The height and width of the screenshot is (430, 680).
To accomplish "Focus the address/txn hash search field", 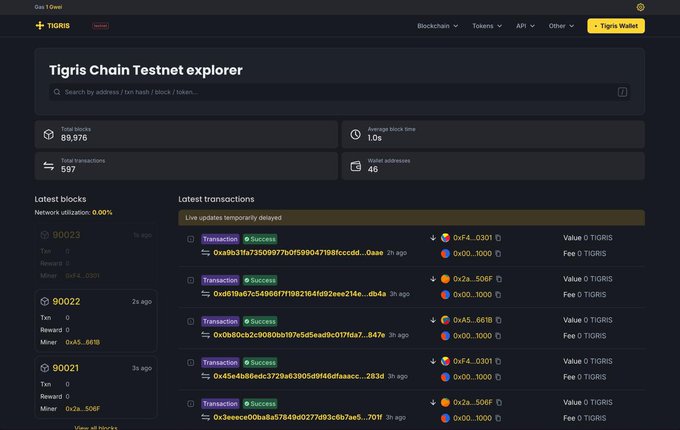I will [340, 92].
